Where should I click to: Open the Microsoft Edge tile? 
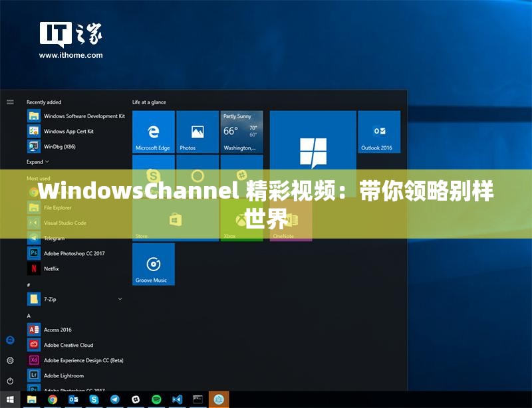pos(154,132)
